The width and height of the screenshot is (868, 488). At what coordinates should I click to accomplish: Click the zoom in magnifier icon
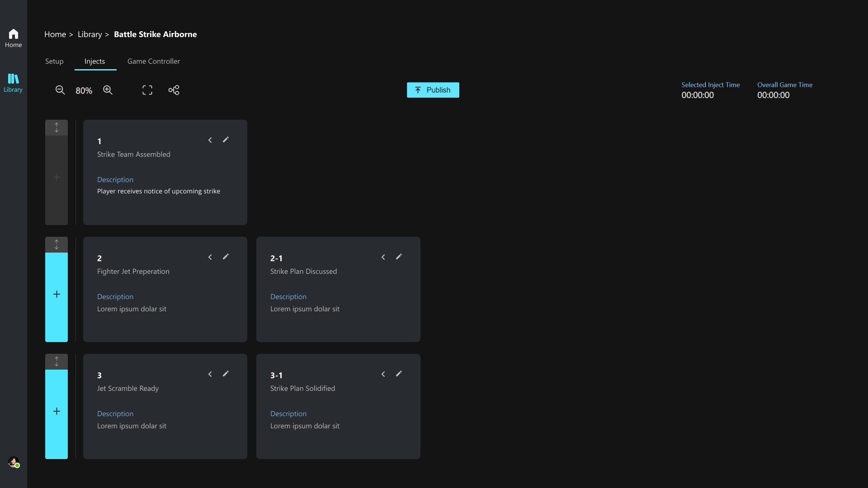(x=108, y=90)
